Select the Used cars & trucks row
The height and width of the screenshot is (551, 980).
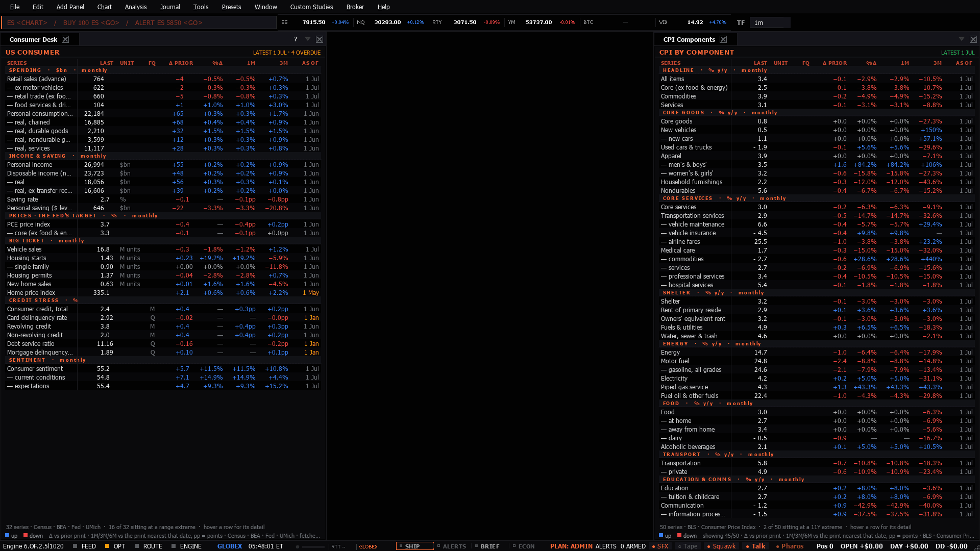coord(817,147)
